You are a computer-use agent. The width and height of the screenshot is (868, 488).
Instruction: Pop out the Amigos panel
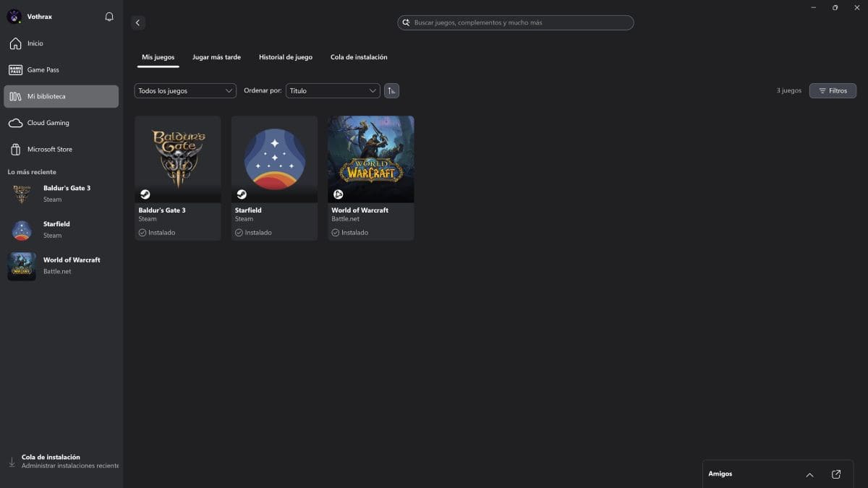(x=836, y=474)
